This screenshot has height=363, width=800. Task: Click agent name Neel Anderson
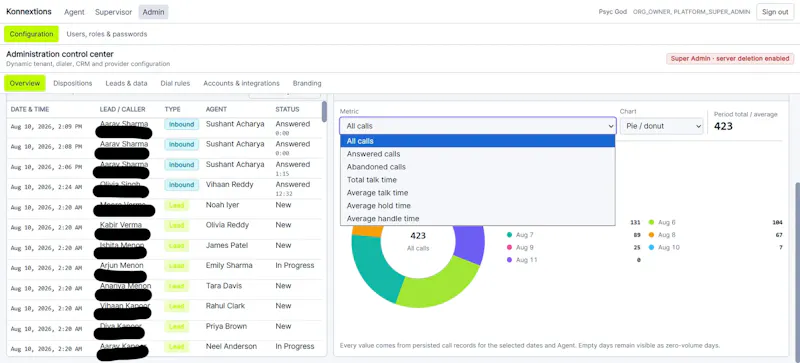[x=231, y=346]
